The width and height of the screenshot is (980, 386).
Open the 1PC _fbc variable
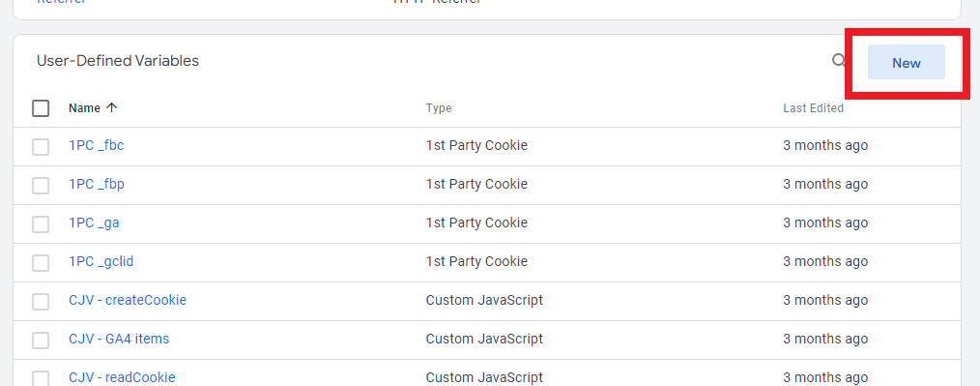tap(97, 145)
